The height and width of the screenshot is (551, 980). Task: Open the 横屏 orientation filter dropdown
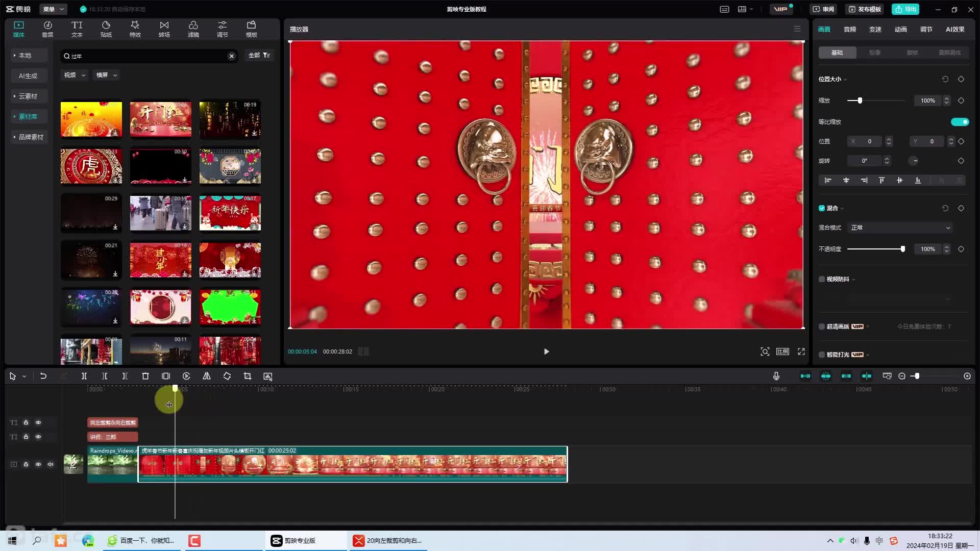click(x=107, y=75)
